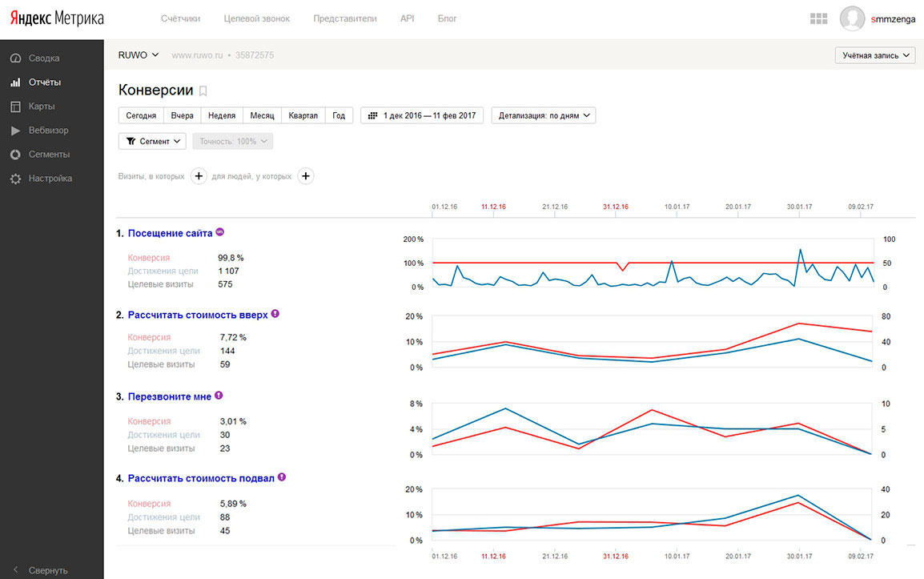
Task: Click the Настройка gear icon
Action: click(15, 179)
